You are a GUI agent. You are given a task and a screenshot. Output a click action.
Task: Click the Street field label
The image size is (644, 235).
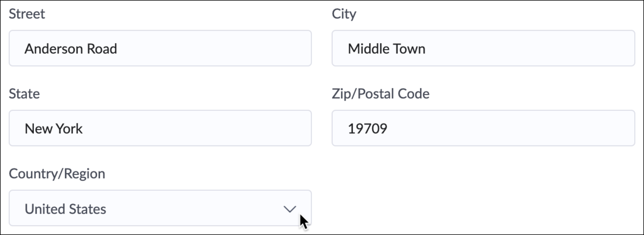coord(27,14)
